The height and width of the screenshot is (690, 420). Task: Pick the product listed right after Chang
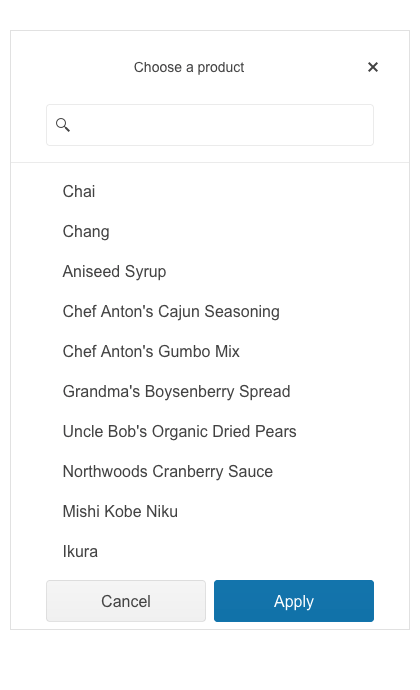click(x=210, y=272)
